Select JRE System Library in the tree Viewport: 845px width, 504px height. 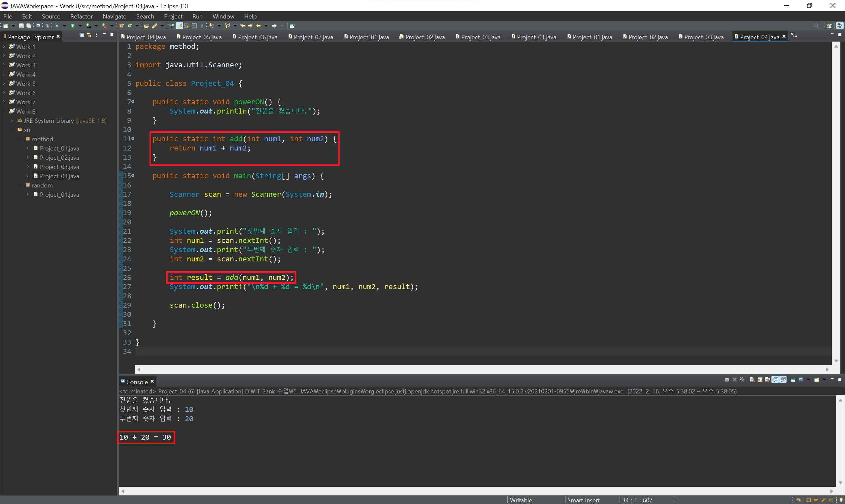pyautogui.click(x=49, y=120)
